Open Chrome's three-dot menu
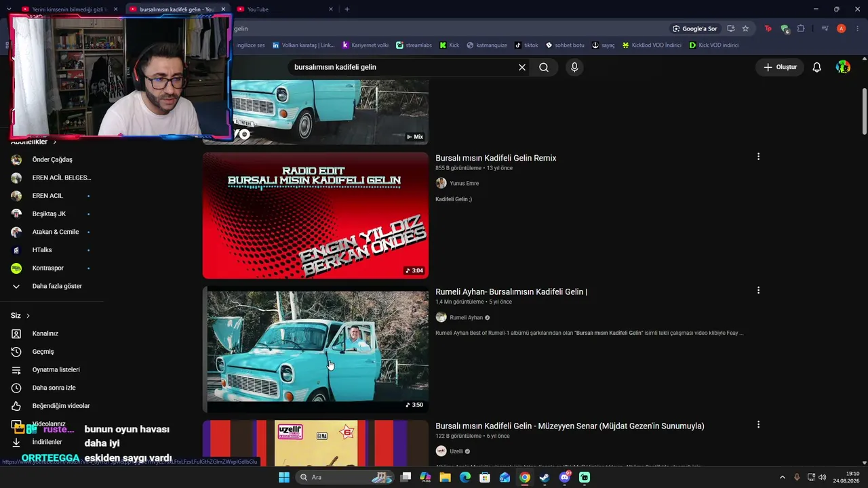Image resolution: width=868 pixels, height=488 pixels. pyautogui.click(x=858, y=28)
